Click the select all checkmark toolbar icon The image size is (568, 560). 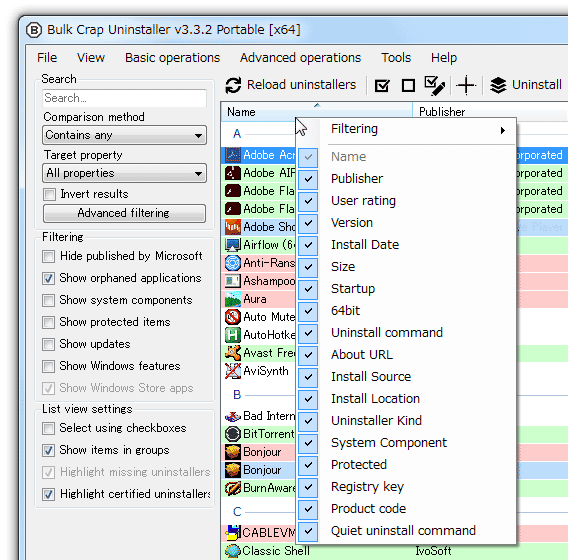click(x=382, y=86)
